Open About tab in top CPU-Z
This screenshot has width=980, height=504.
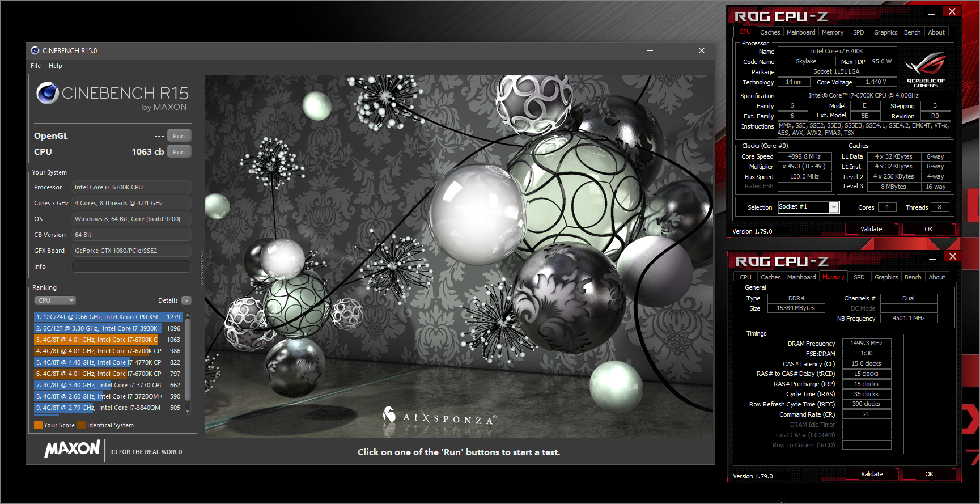click(x=936, y=32)
